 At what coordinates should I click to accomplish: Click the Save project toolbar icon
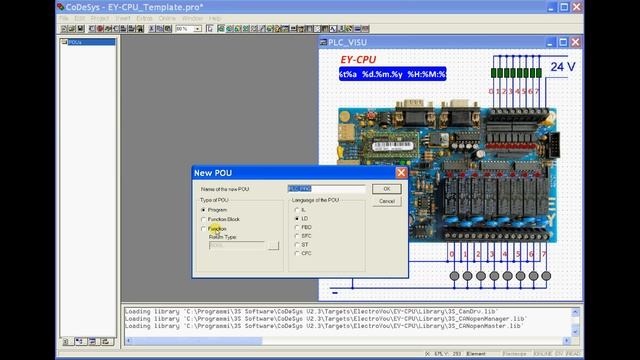click(x=80, y=29)
